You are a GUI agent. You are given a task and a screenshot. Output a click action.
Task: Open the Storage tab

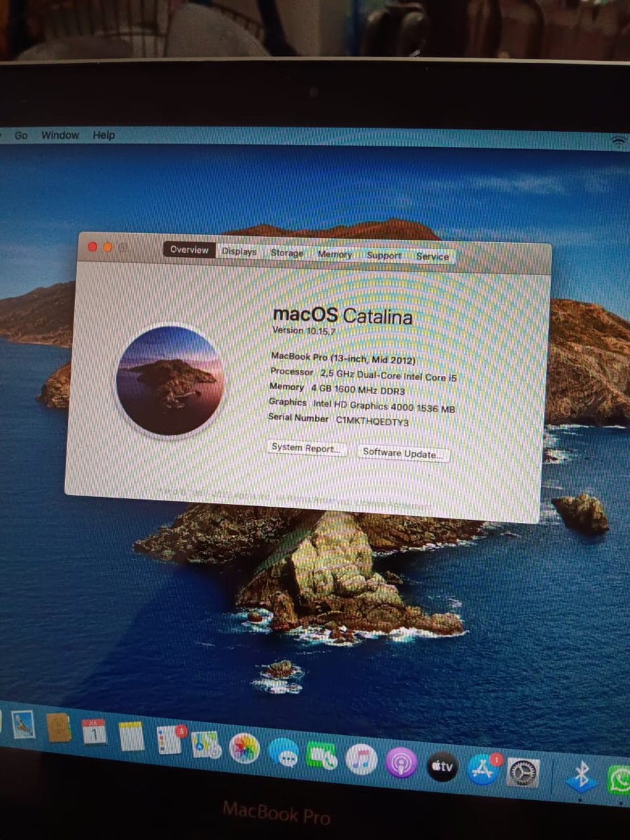(x=287, y=253)
